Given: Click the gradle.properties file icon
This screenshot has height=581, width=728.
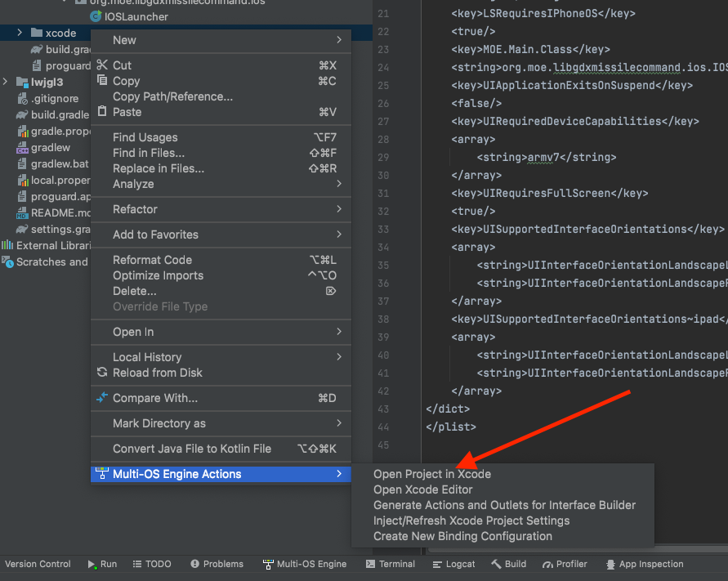Looking at the screenshot, I should 23,132.
